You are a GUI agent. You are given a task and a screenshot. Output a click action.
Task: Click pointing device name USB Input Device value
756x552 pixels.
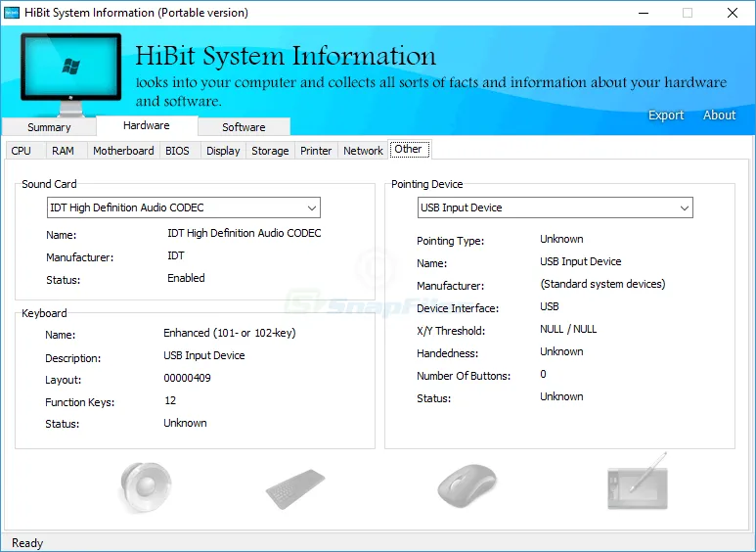(x=581, y=261)
